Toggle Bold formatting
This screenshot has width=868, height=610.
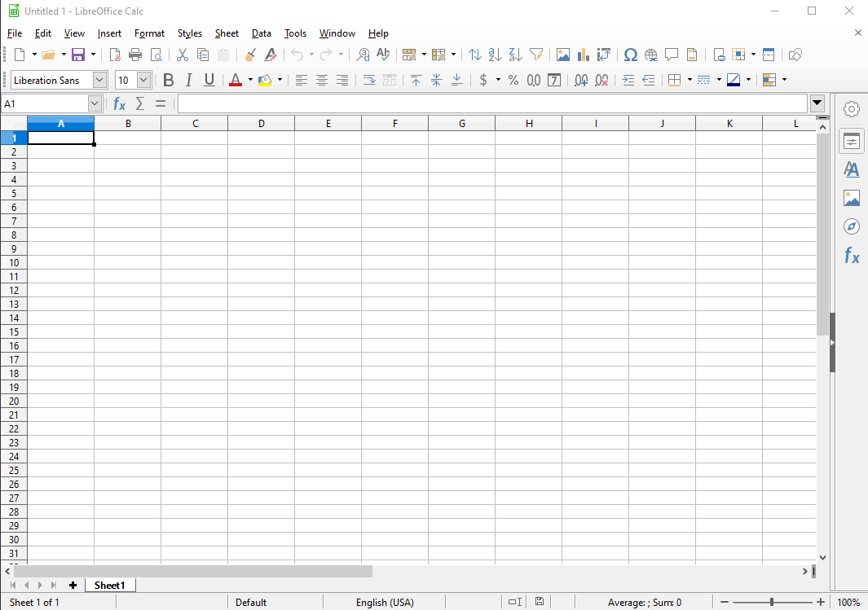168,80
